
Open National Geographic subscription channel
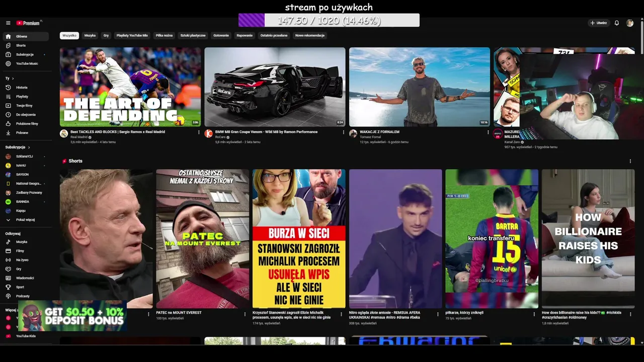[x=25, y=184]
